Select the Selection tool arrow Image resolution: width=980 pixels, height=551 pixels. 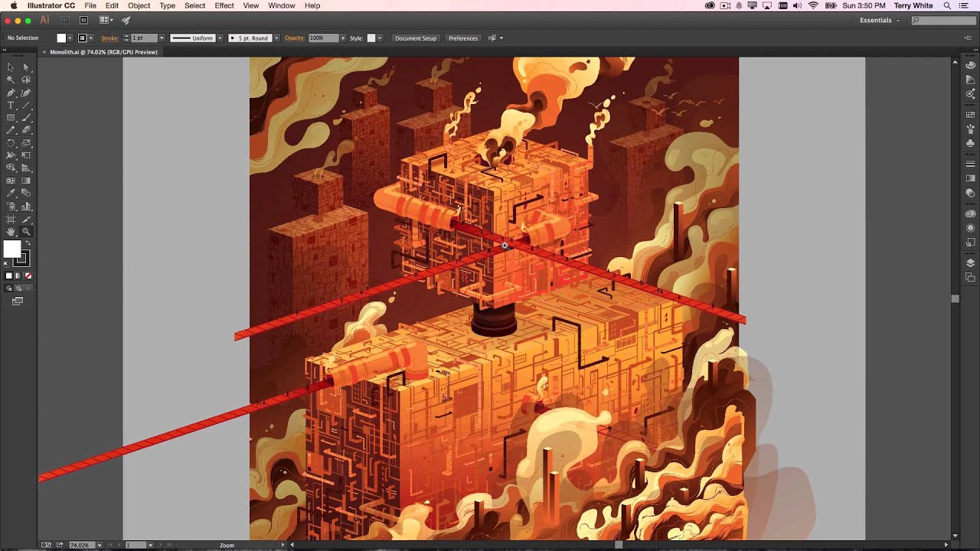(x=11, y=67)
